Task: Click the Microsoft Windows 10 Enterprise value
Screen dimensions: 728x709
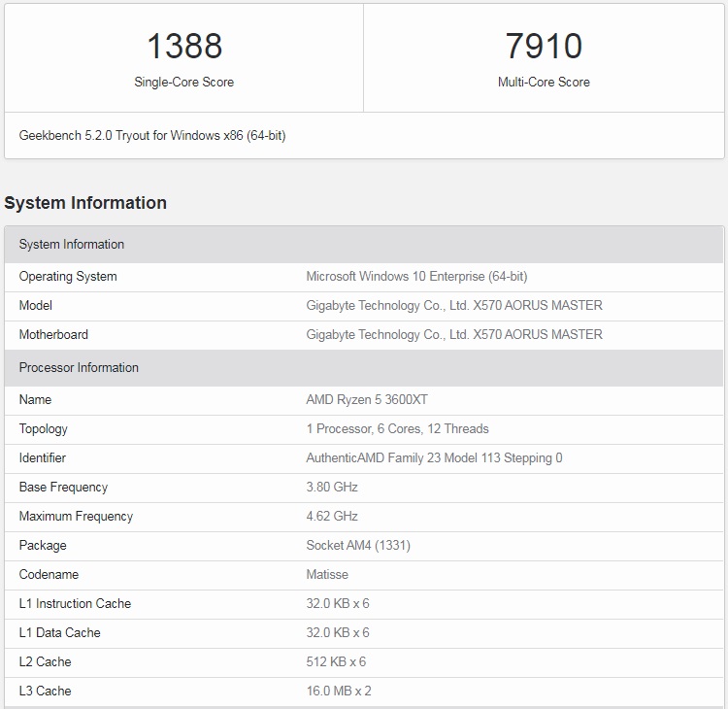Action: [416, 277]
